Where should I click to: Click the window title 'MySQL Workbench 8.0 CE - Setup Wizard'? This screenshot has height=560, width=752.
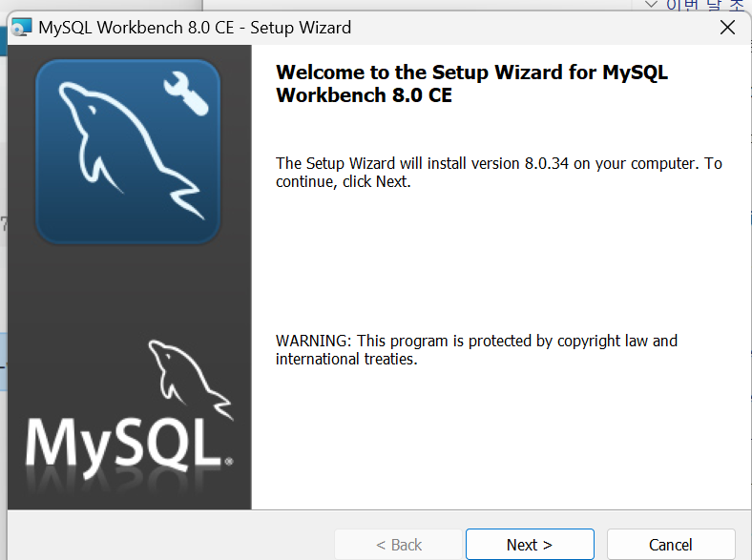(195, 28)
